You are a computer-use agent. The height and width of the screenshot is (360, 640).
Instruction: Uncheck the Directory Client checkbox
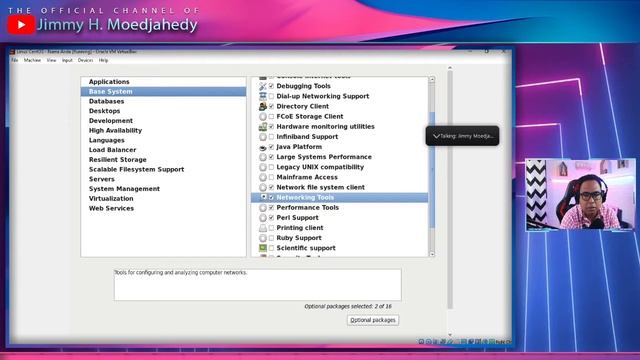click(x=271, y=107)
